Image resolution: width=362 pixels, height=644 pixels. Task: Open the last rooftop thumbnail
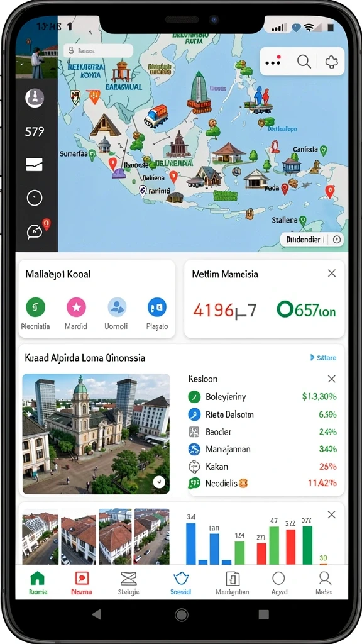(x=152, y=537)
